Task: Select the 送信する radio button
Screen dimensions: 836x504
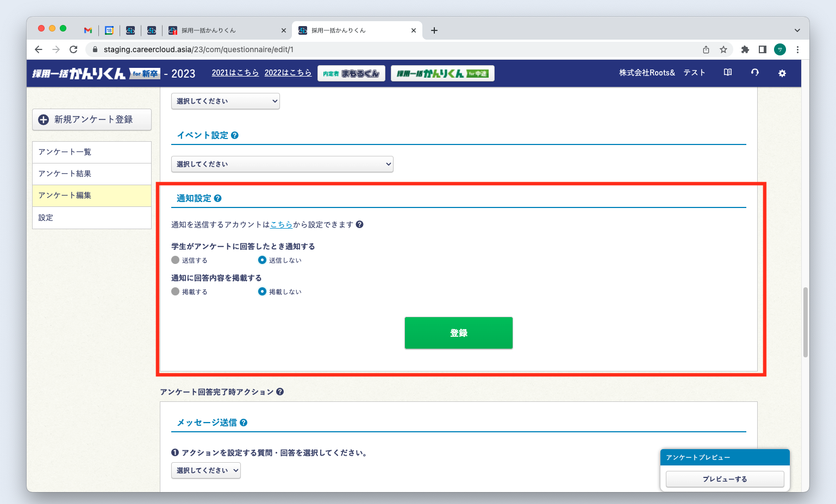Action: point(175,260)
